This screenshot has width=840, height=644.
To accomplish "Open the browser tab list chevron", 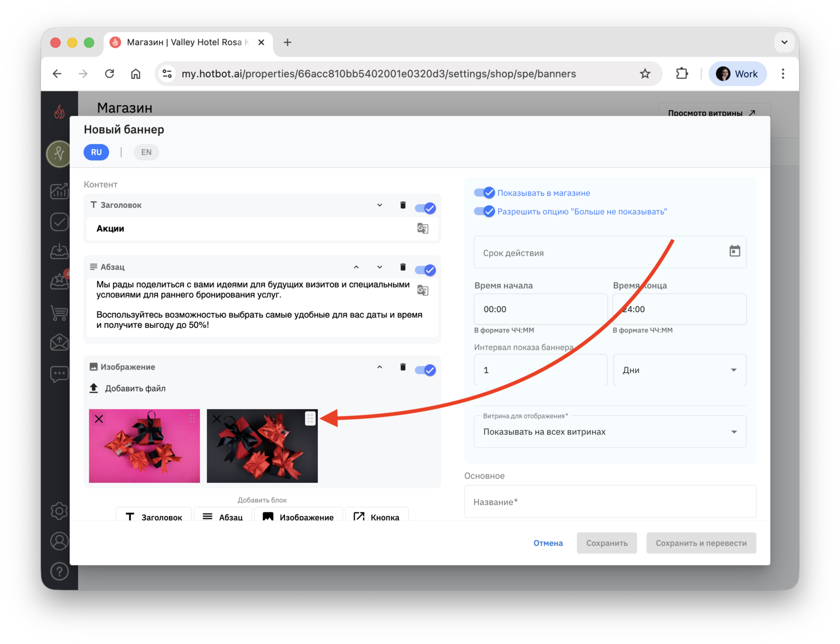I will [x=784, y=42].
